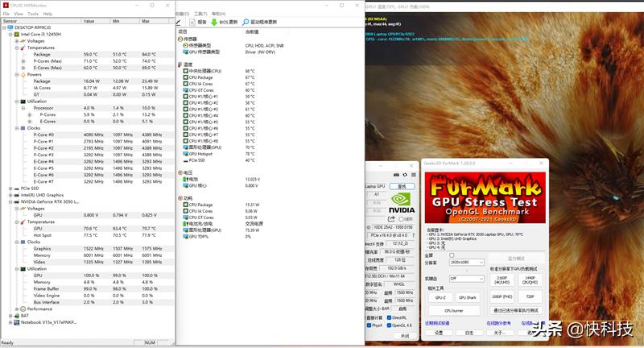Click the Temperatures thermometer icon under Intel Core
The image size is (644, 348).
[23, 48]
